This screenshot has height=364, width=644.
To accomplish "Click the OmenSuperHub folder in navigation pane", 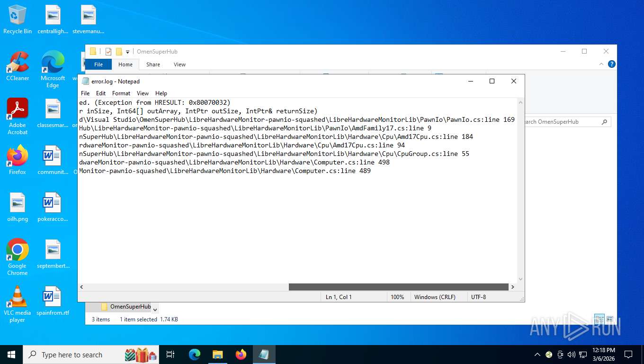I will [x=125, y=307].
